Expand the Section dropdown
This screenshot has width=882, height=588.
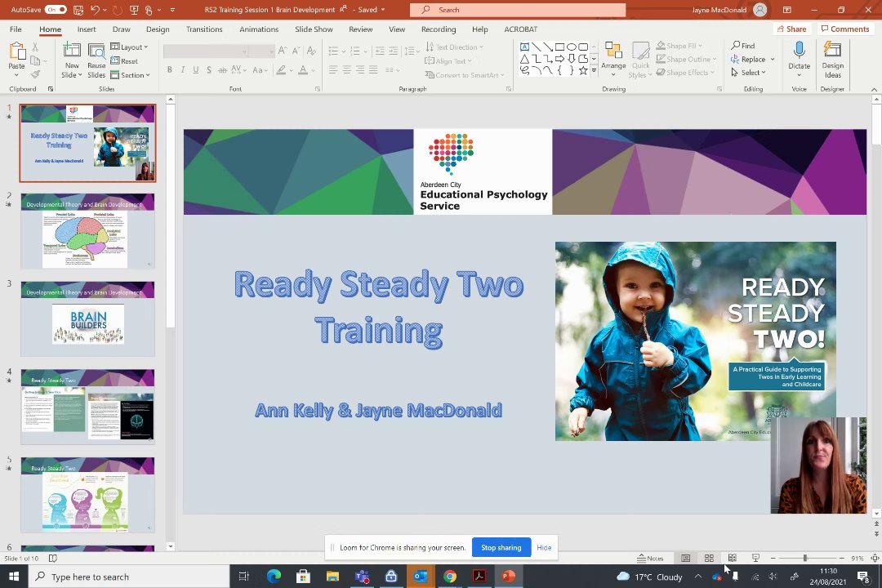tap(131, 75)
